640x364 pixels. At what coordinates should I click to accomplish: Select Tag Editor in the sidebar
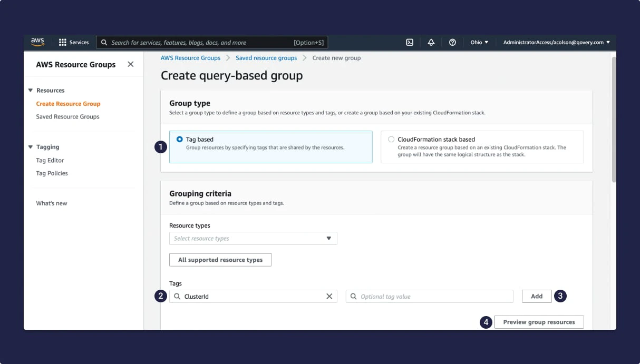pos(50,160)
